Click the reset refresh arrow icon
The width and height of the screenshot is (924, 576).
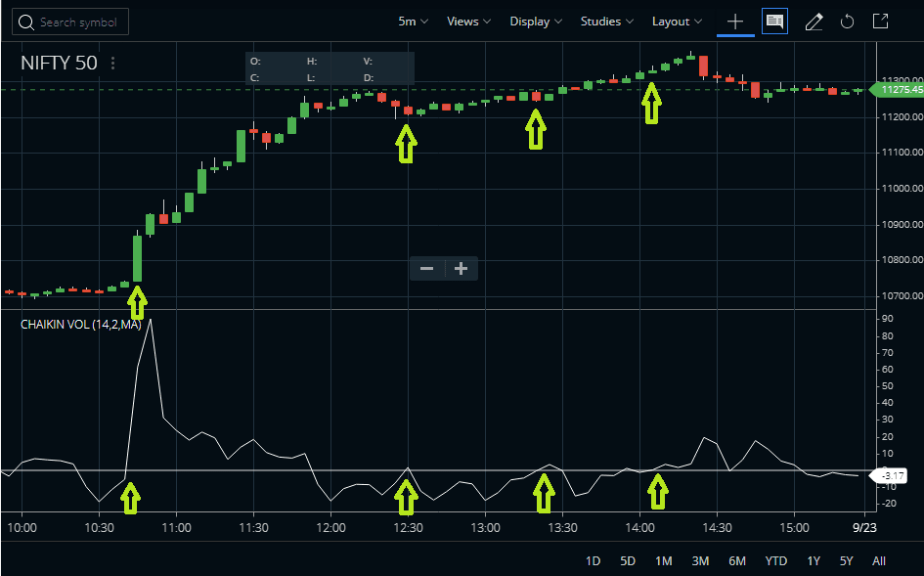click(847, 22)
